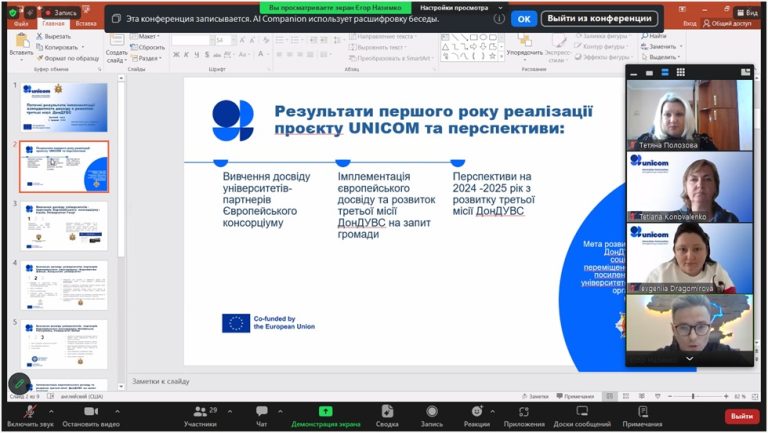The image size is (768, 433).
Task: Click the green security shield icon
Action: [14, 13]
